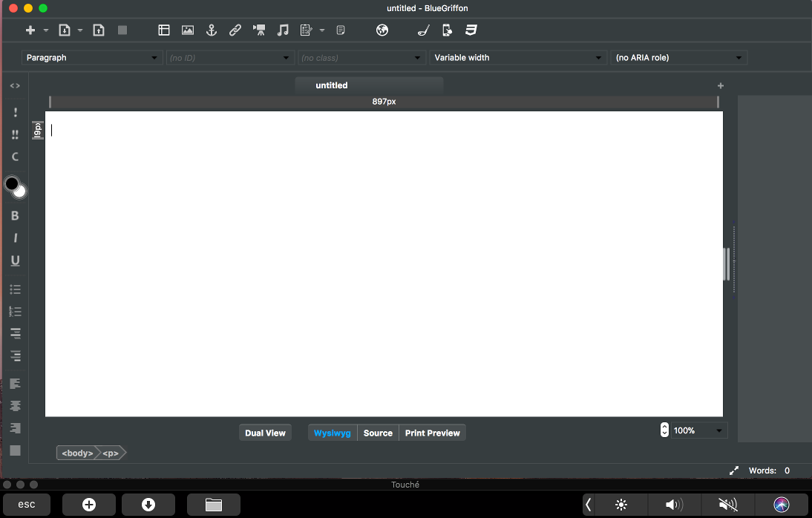
Task: Open the CSS stylesheets icon
Action: pyautogui.click(x=471, y=30)
